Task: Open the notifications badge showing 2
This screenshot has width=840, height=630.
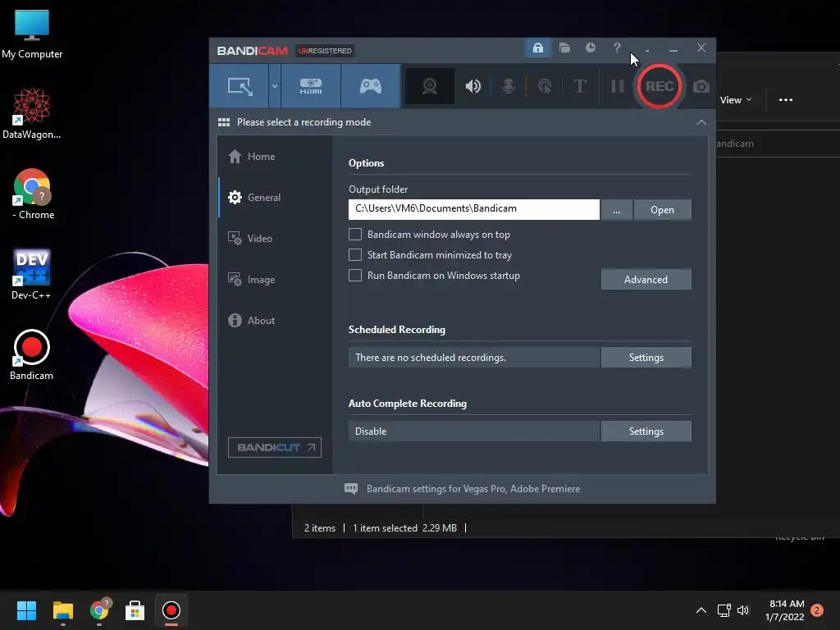Action: 817,610
